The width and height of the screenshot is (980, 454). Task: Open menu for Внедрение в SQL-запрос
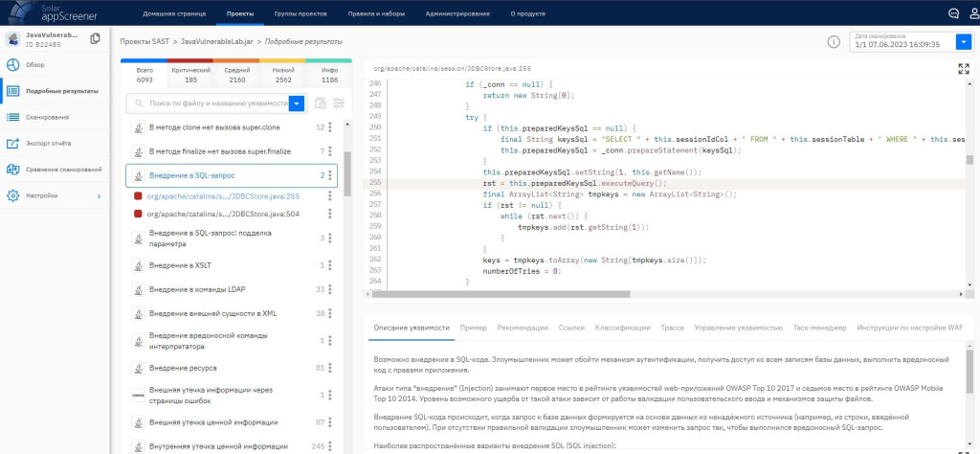(x=330, y=175)
